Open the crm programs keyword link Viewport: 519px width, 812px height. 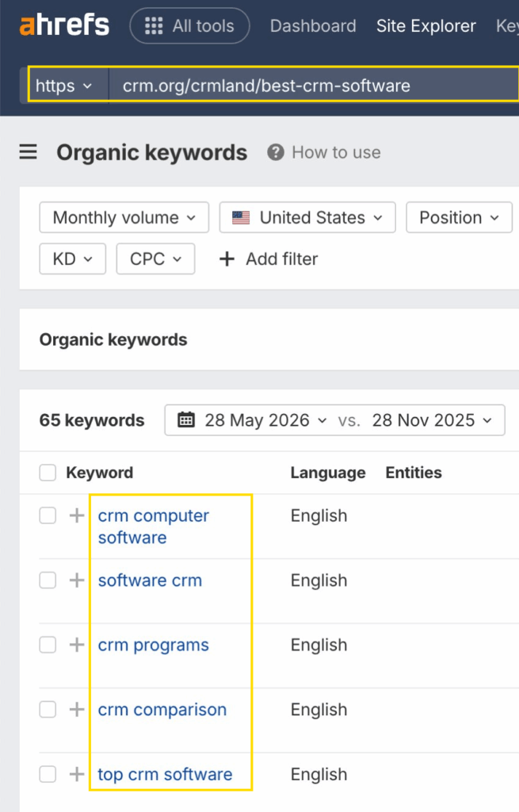(x=153, y=645)
